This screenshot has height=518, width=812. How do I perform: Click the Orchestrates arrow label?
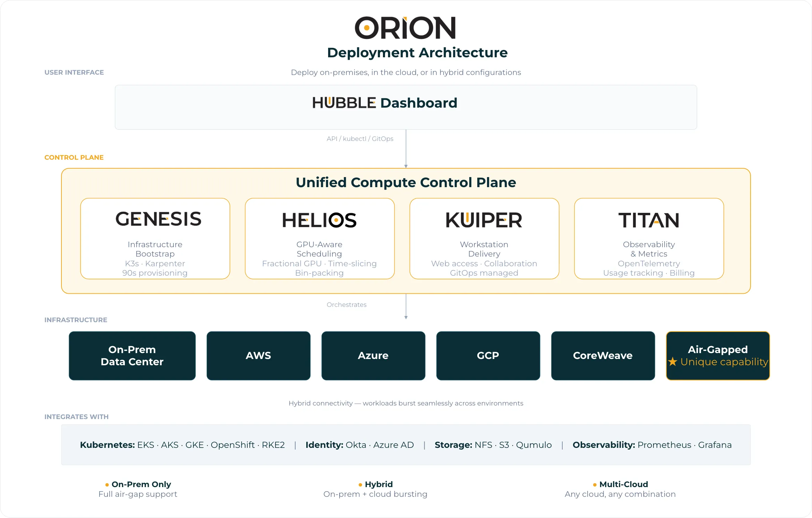pos(347,305)
